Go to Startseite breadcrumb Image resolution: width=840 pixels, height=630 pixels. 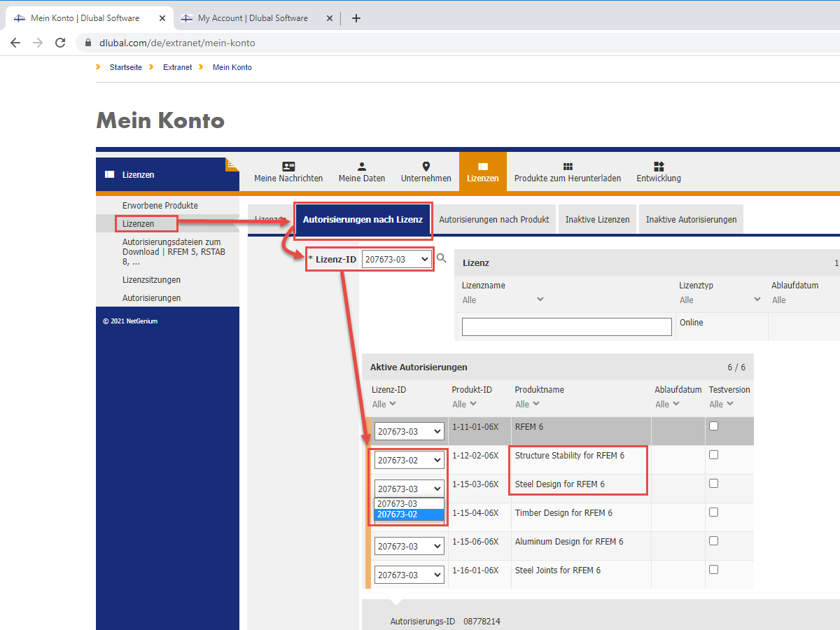[126, 67]
